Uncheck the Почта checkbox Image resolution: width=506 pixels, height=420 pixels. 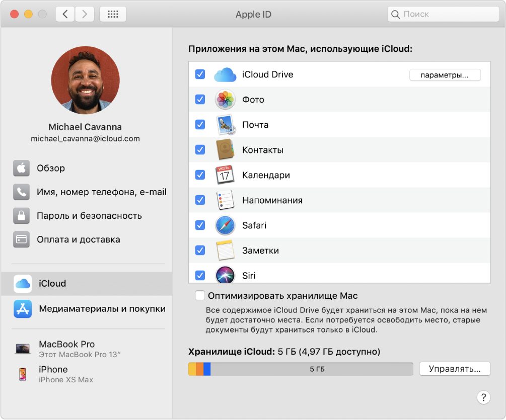click(x=200, y=124)
